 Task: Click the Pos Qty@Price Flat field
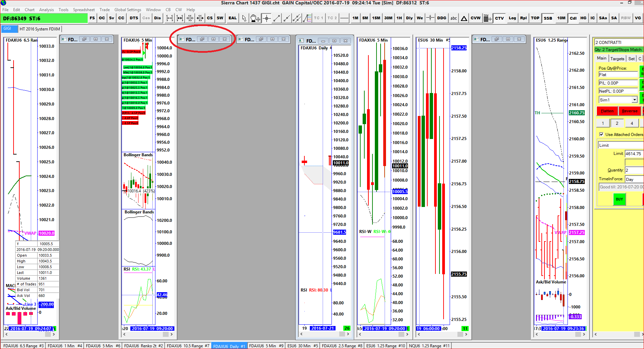point(618,75)
